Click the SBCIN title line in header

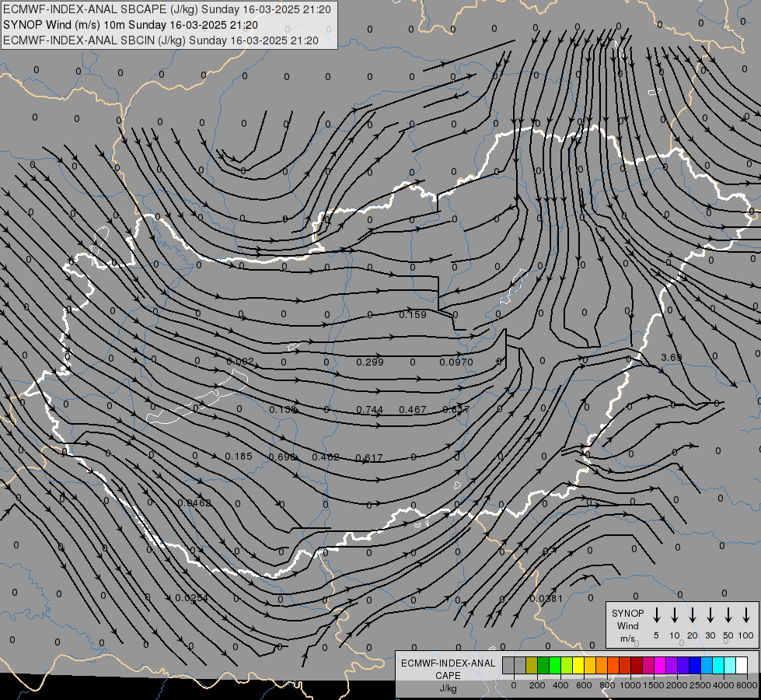pyautogui.click(x=161, y=40)
